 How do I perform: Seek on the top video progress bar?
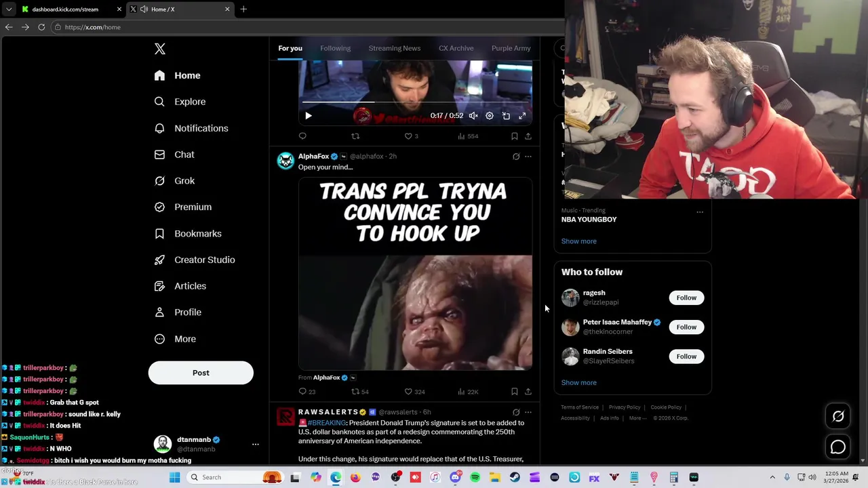coord(415,102)
